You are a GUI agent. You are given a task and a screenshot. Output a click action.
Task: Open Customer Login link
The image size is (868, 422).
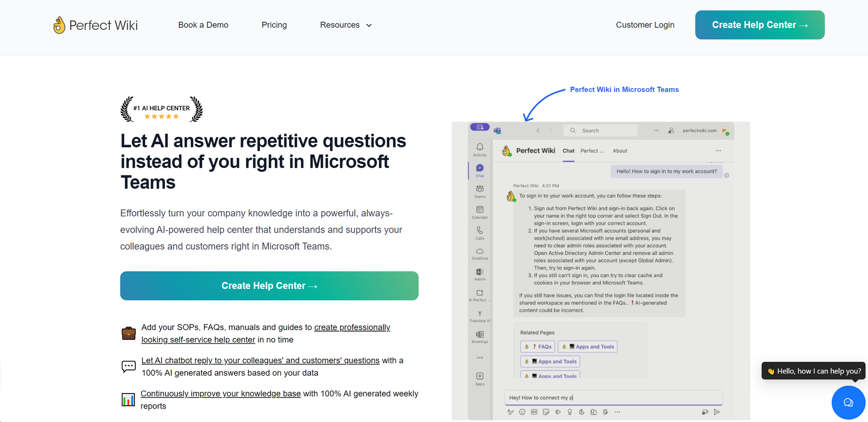point(645,25)
